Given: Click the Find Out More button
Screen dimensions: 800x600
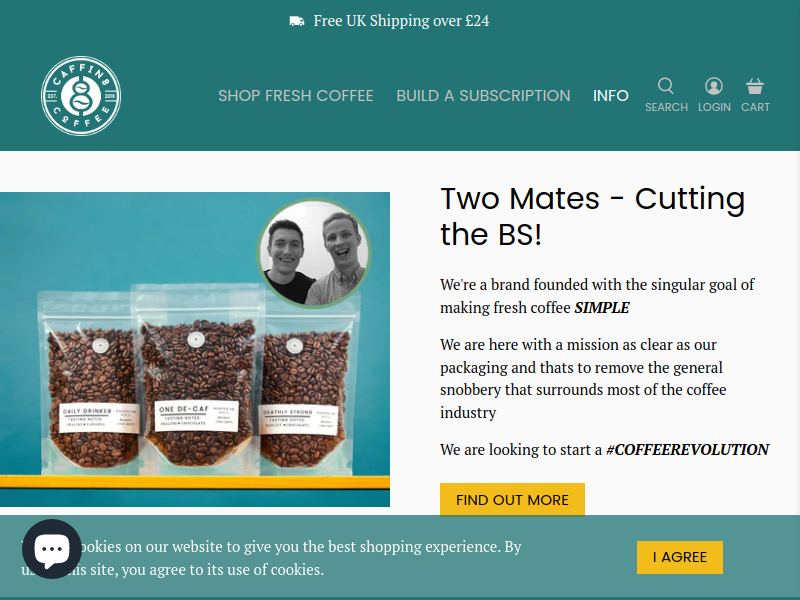Looking at the screenshot, I should 512,499.
